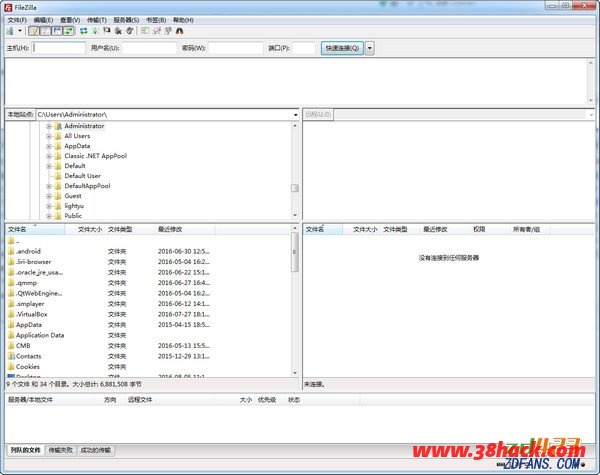Screen dimensions: 600x475
Task: Expand the Classic .NET AppPool node
Action: 49,156
